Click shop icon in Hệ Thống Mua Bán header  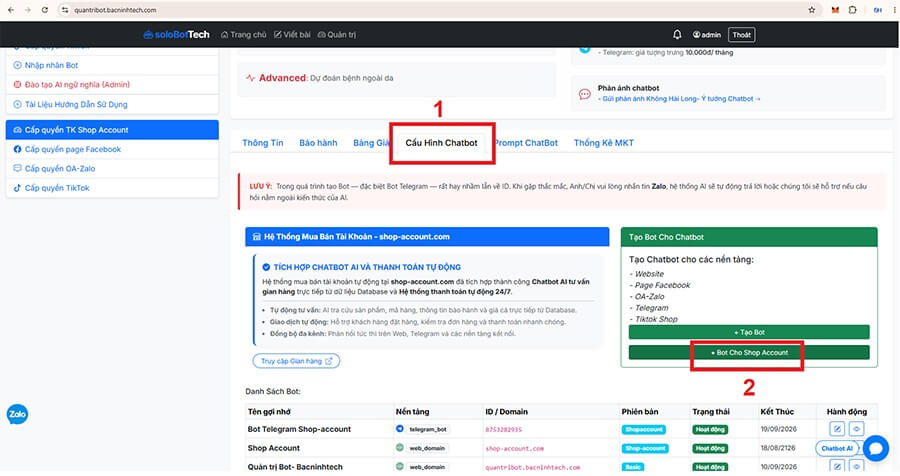pyautogui.click(x=257, y=237)
